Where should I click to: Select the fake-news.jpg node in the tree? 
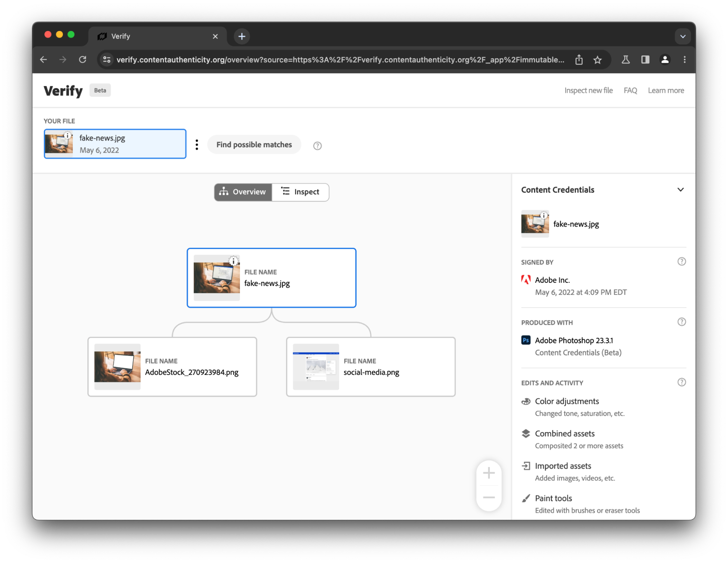tap(271, 278)
